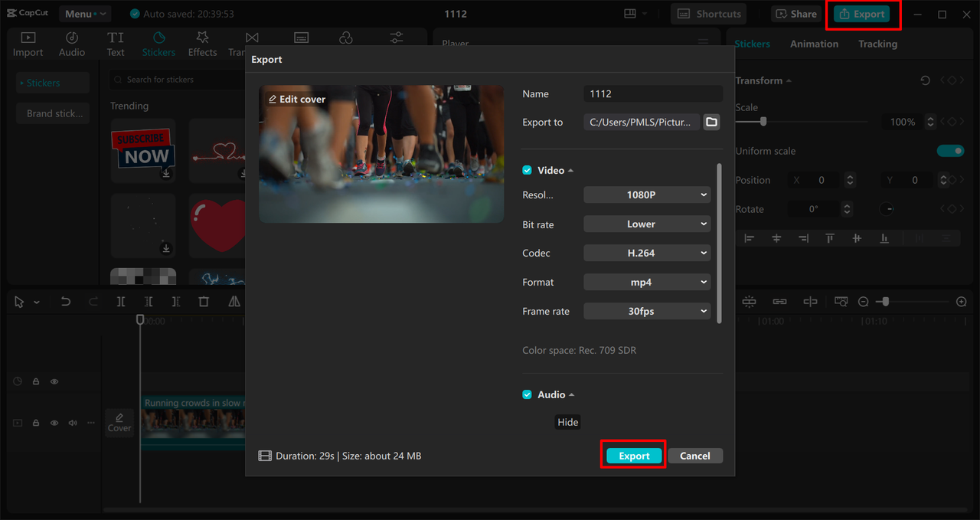Click the Delete trash icon in timeline

click(204, 302)
